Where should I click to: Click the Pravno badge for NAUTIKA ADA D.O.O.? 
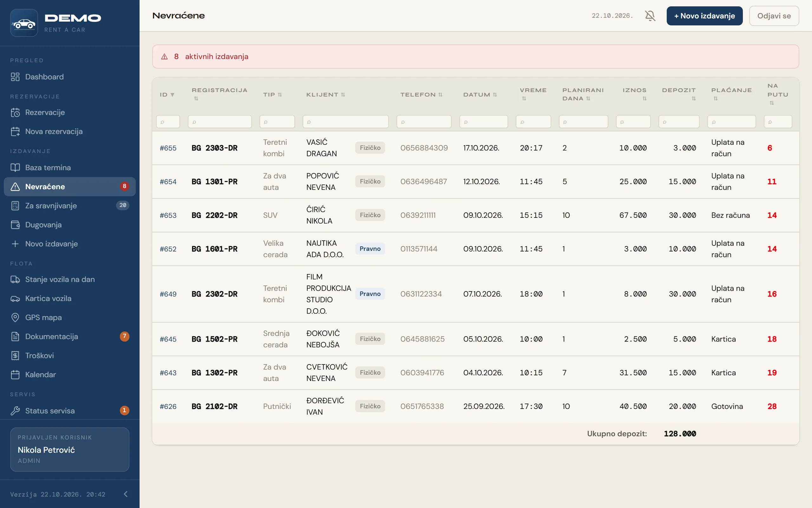point(370,249)
